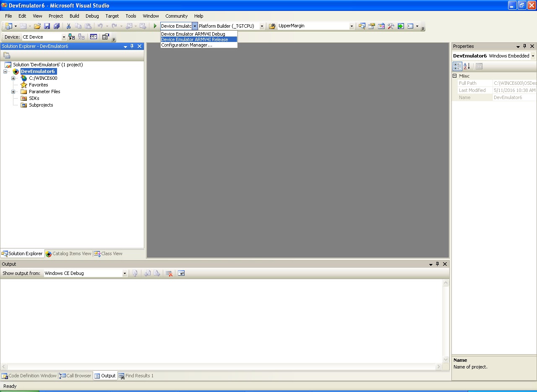Click the Connect to Device icon
This screenshot has width=537, height=392.
click(72, 37)
